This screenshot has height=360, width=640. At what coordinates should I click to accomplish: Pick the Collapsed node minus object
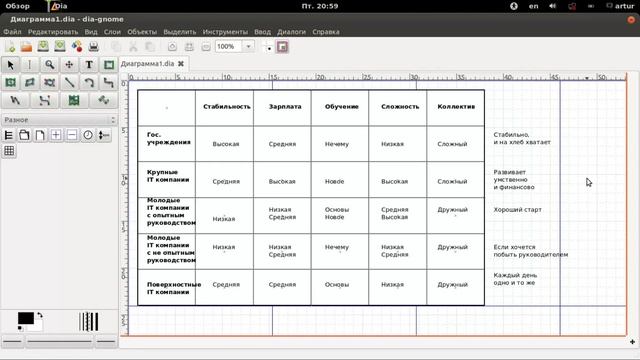tap(72, 135)
